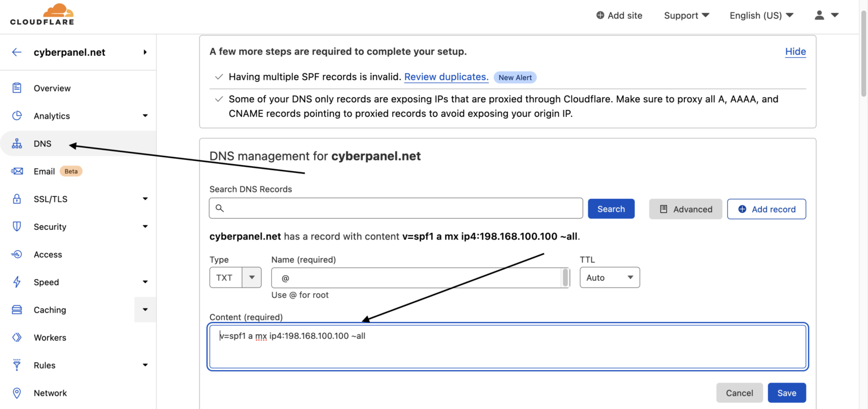Viewport: 868px width, 409px height.
Task: Click the Add record button
Action: click(x=766, y=209)
